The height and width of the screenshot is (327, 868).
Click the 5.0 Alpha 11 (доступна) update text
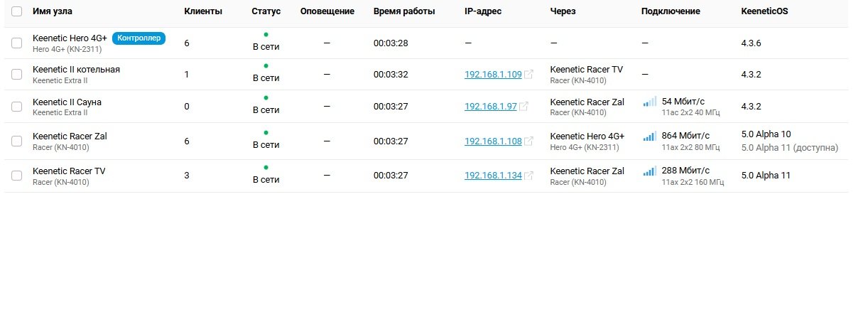point(790,148)
